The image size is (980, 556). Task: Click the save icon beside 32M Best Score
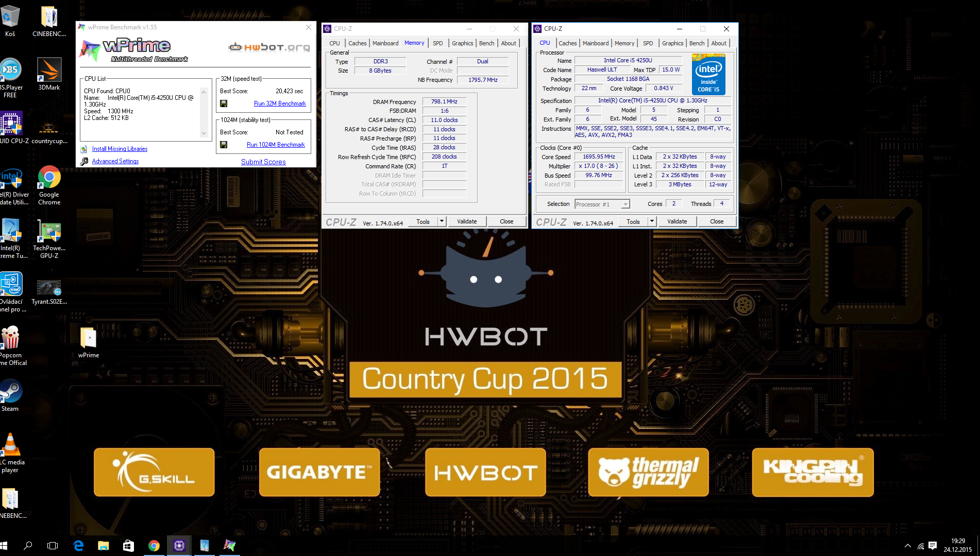click(x=224, y=103)
